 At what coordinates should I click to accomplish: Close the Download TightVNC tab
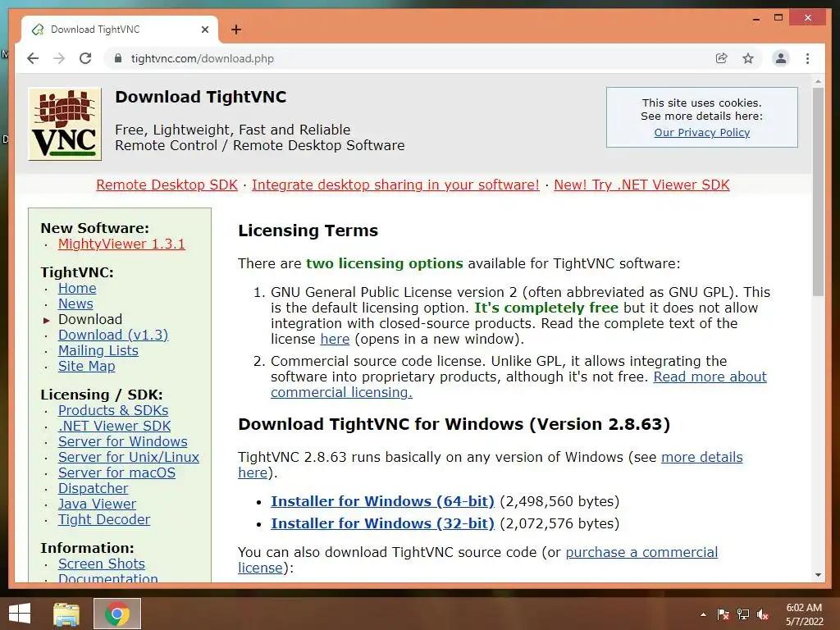(x=204, y=30)
